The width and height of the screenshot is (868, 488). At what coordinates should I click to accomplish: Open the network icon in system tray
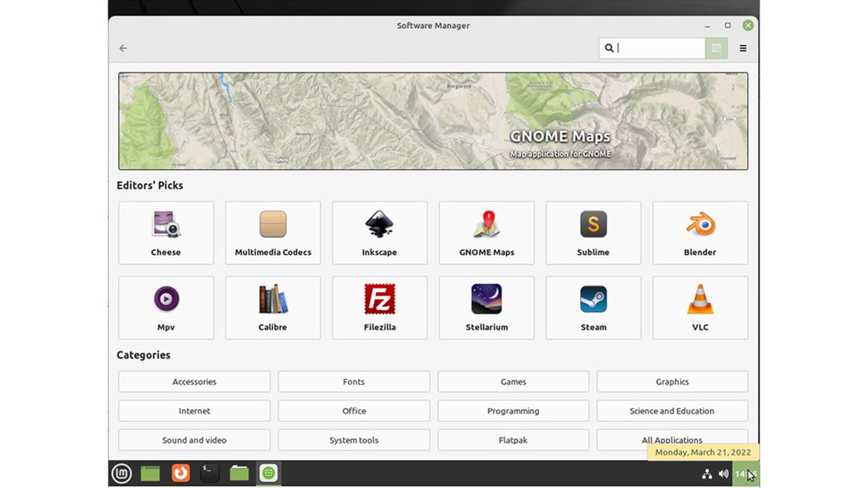(707, 474)
